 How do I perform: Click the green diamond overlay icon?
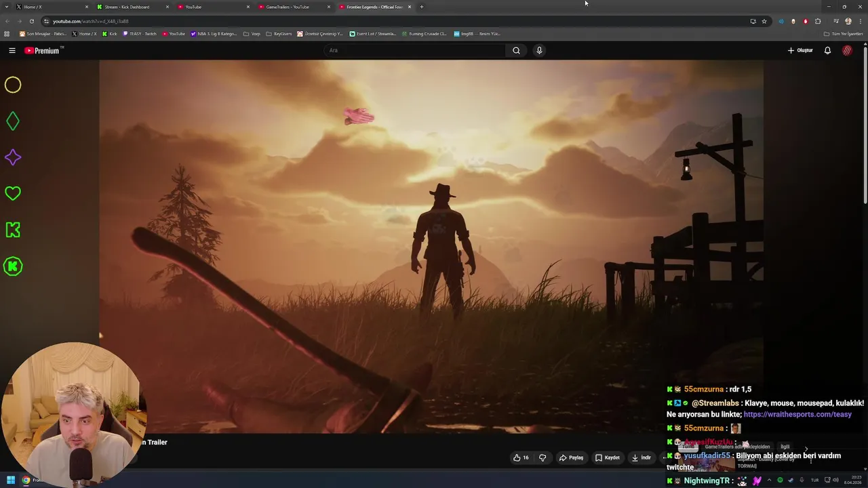(x=13, y=121)
